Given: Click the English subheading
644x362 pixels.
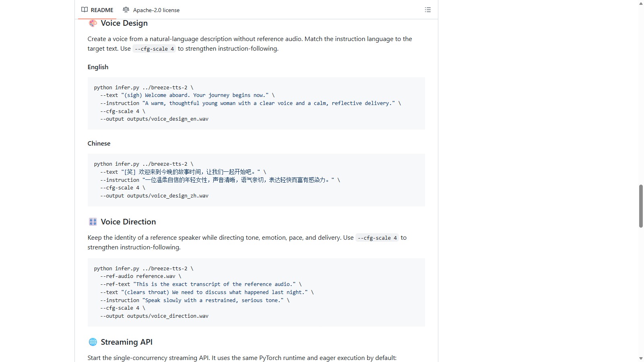Looking at the screenshot, I should [98, 67].
